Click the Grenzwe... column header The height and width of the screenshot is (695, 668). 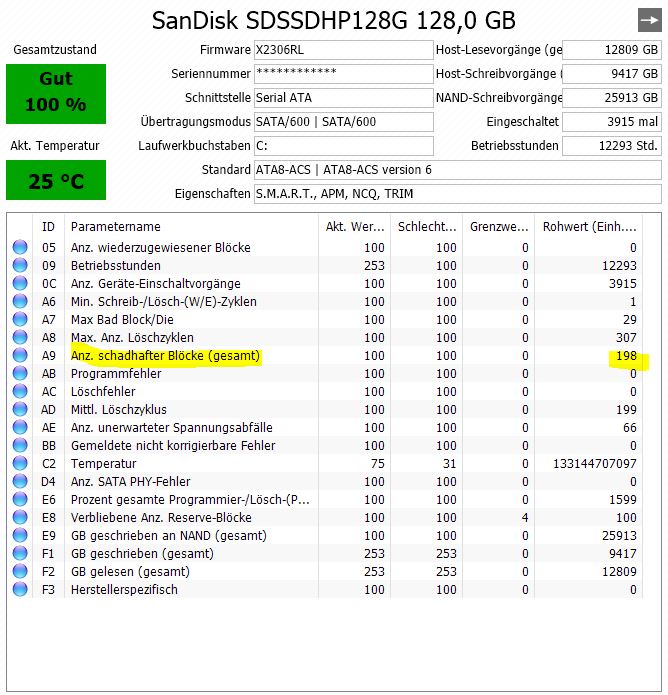[x=499, y=226]
